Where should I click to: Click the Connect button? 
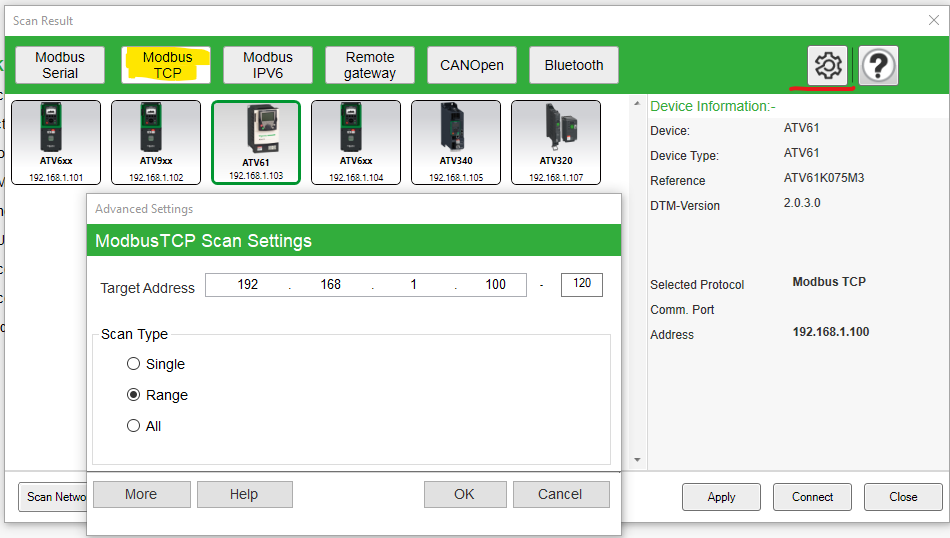click(812, 497)
